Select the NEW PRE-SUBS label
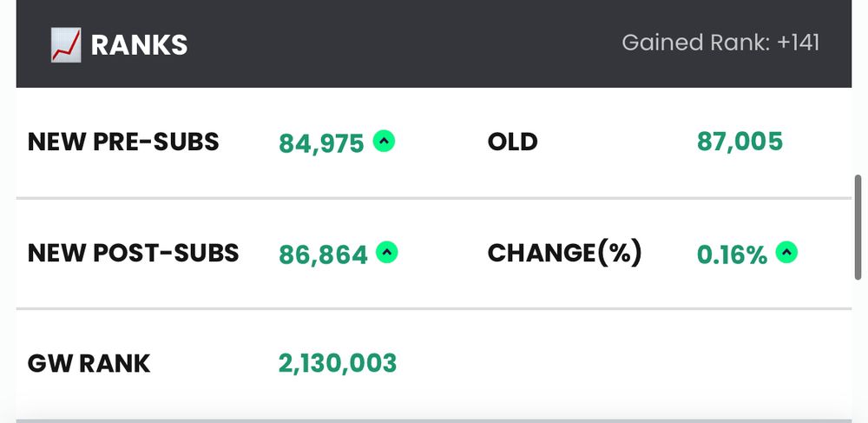This screenshot has height=423, width=868. point(123,142)
